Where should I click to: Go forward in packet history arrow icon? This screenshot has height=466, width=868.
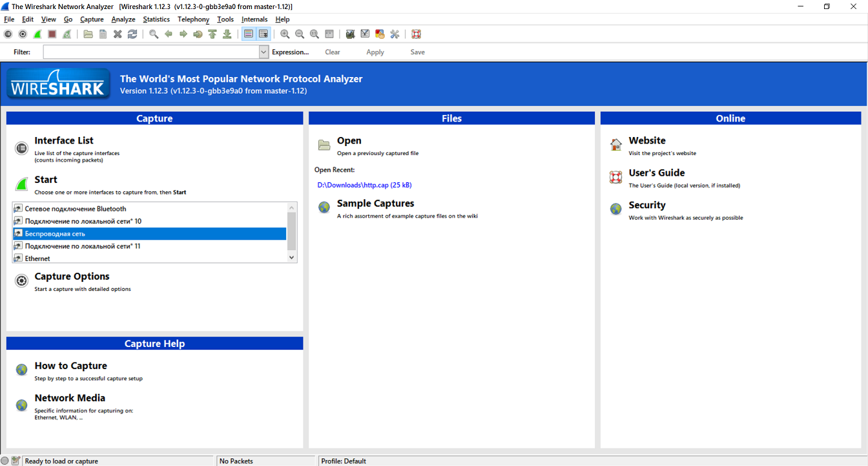point(183,34)
